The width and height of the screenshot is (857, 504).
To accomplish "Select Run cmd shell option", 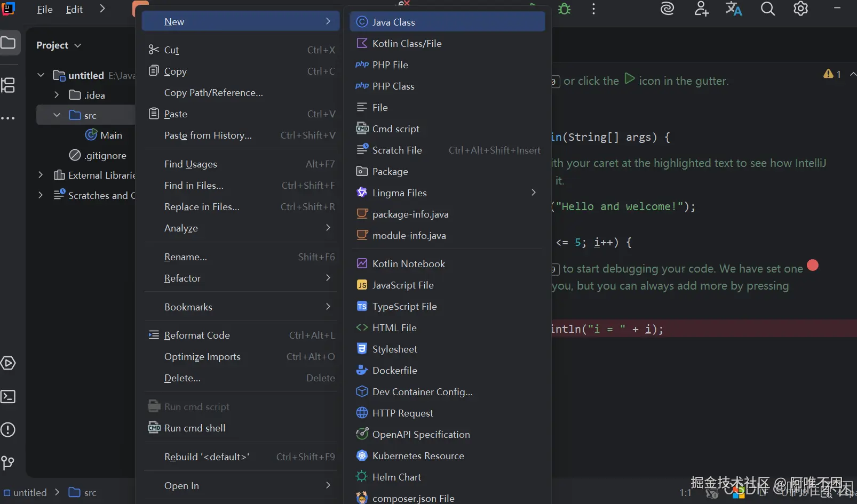I will coord(241,428).
